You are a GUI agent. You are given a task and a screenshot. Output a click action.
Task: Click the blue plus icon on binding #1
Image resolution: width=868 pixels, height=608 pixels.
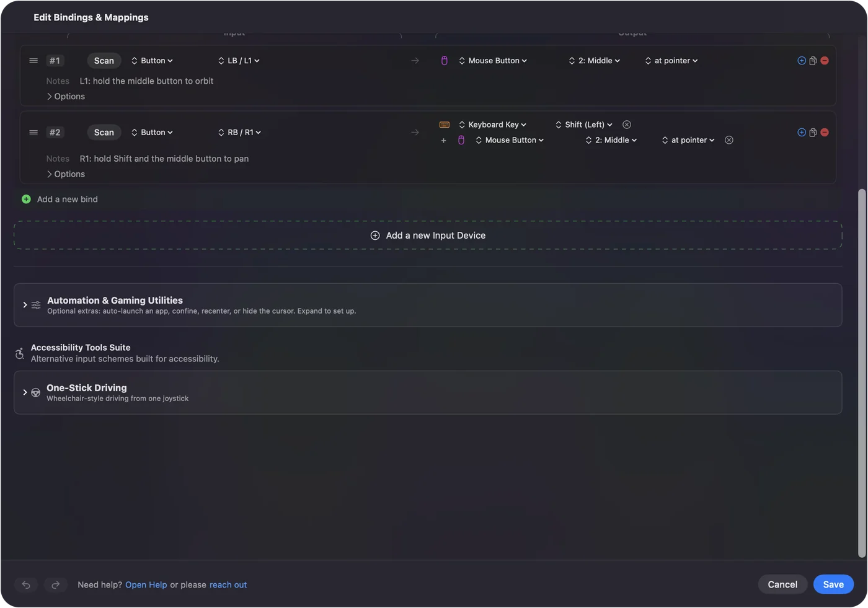802,61
